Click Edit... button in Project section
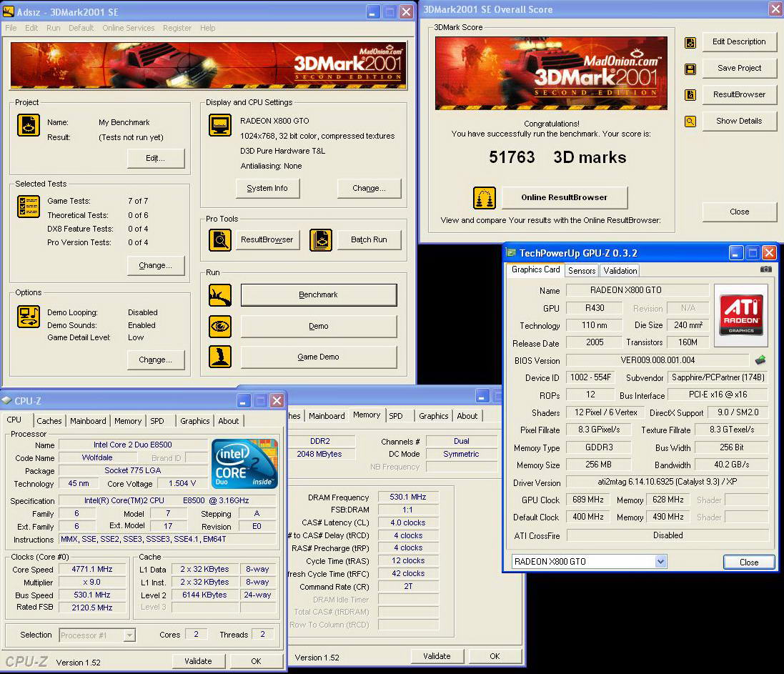The height and width of the screenshot is (674, 784). [156, 159]
